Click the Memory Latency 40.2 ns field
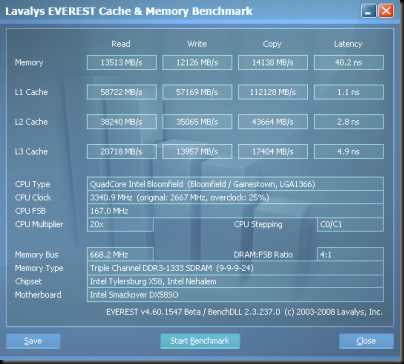The image size is (404, 364). (x=349, y=62)
